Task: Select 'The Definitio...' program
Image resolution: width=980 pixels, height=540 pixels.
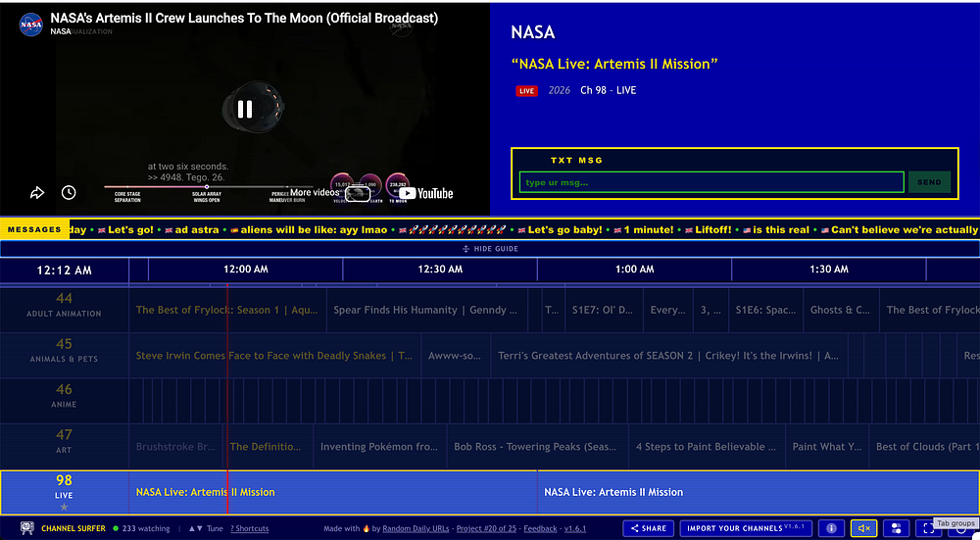Action: [269, 447]
